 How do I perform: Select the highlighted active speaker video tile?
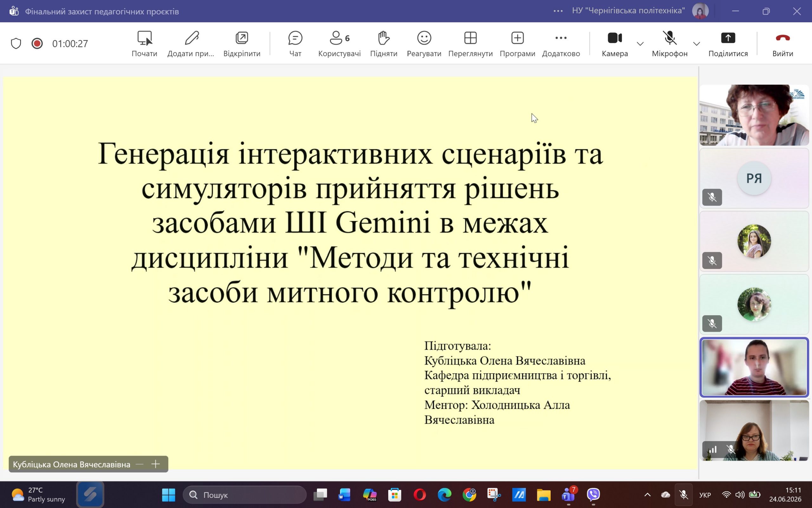(x=754, y=367)
